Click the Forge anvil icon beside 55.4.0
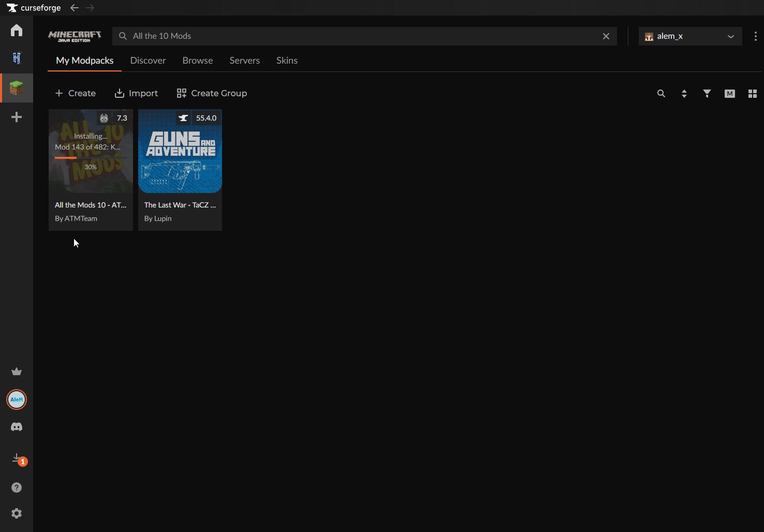Viewport: 764px width, 532px height. tap(183, 118)
